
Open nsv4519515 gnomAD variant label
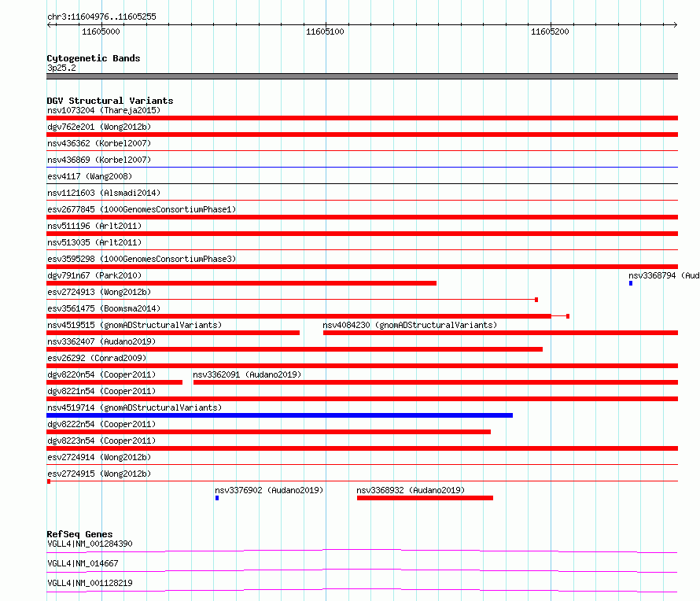(x=134, y=325)
